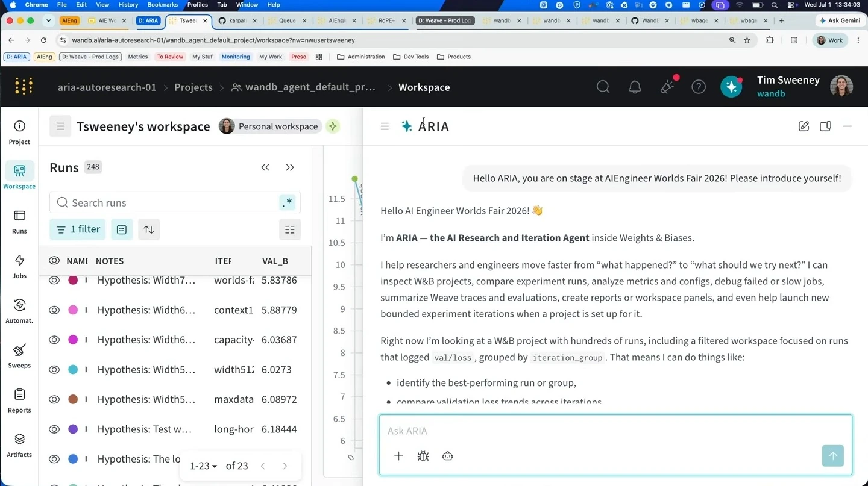This screenshot has height=486, width=868.
Task: Open the ARIA panel hamburger menu
Action: click(385, 126)
